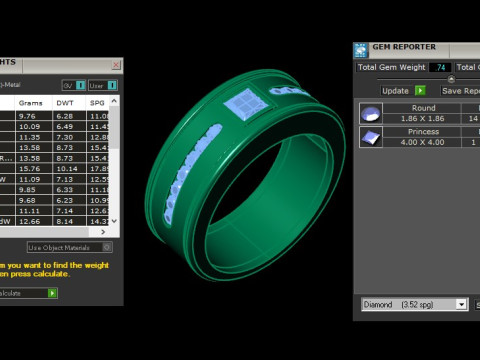Click the Princess gem name cell

tap(422, 132)
